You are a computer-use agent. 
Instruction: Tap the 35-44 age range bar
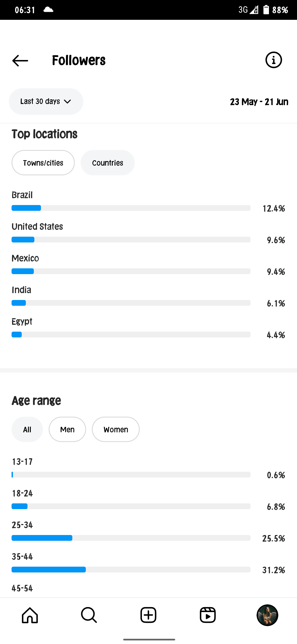pyautogui.click(x=131, y=569)
